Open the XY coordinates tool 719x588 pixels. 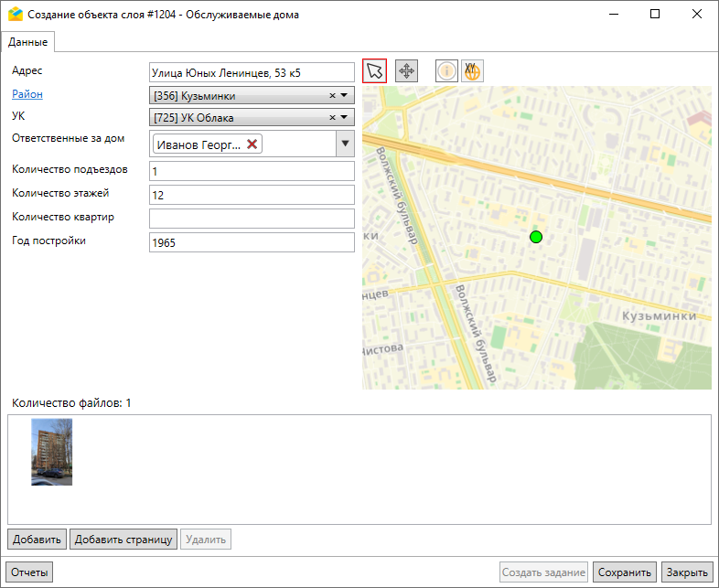pyautogui.click(x=471, y=71)
